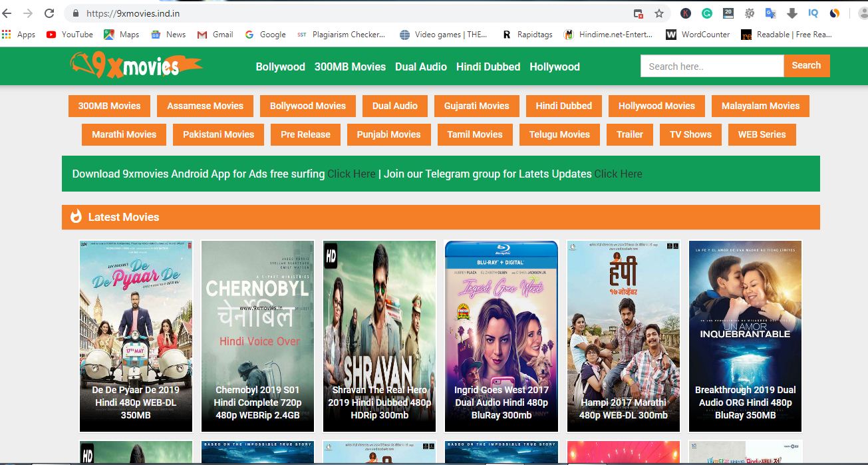This screenshot has width=868, height=465.
Task: Open the Readable bookmark
Action: pyautogui.click(x=787, y=35)
